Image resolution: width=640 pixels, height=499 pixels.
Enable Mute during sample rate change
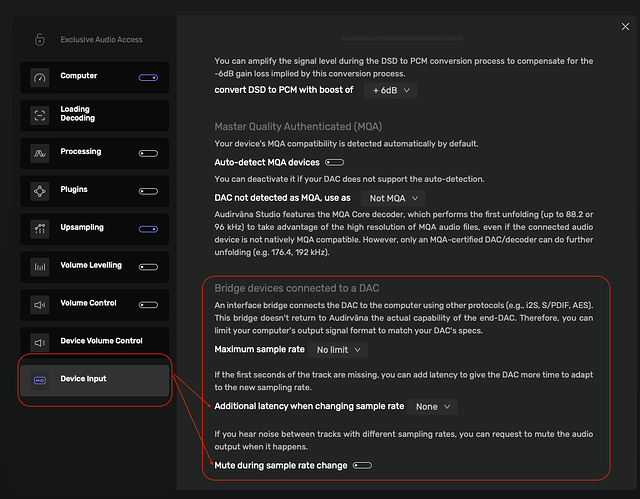362,466
